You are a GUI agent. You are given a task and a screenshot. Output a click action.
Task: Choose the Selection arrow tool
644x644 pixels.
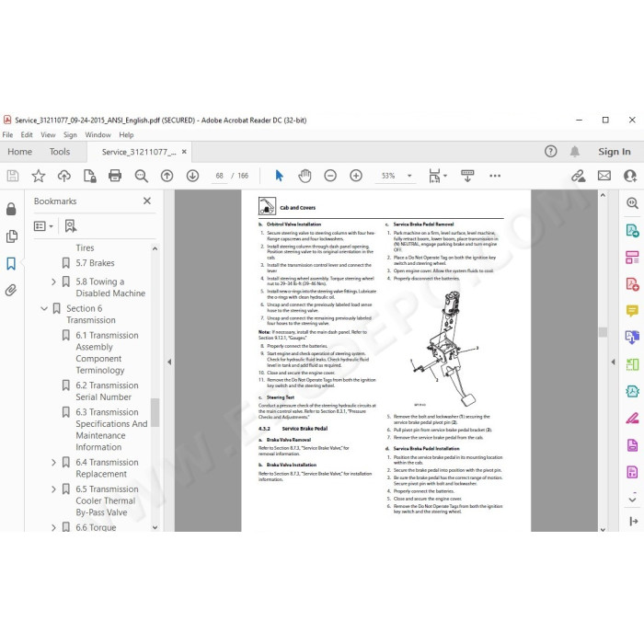pyautogui.click(x=279, y=176)
